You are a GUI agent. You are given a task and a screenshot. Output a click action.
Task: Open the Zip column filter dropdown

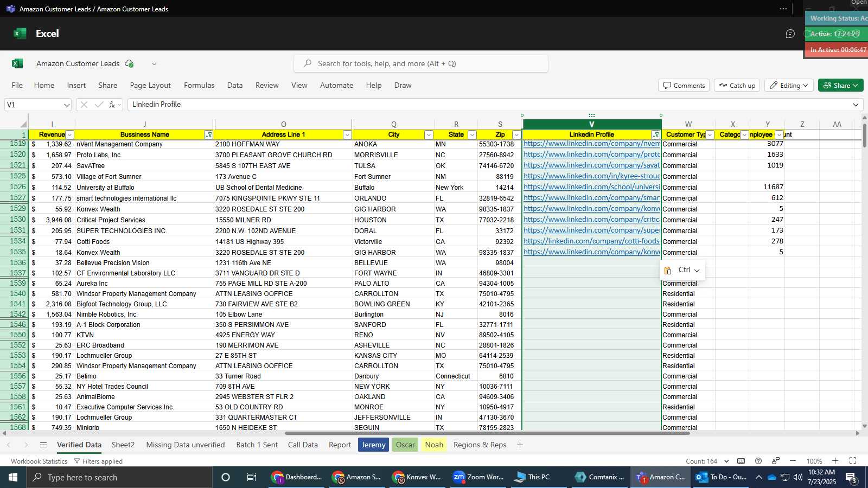coord(516,135)
